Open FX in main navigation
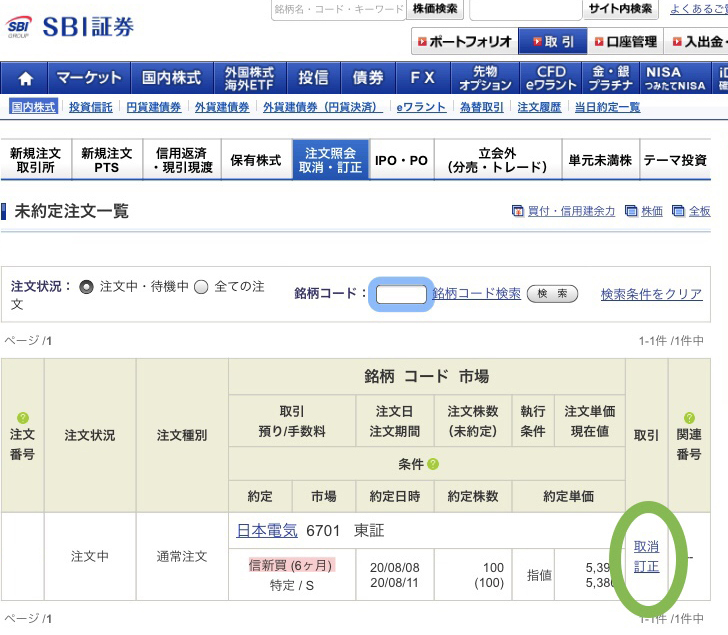This screenshot has width=728, height=635. (x=422, y=78)
